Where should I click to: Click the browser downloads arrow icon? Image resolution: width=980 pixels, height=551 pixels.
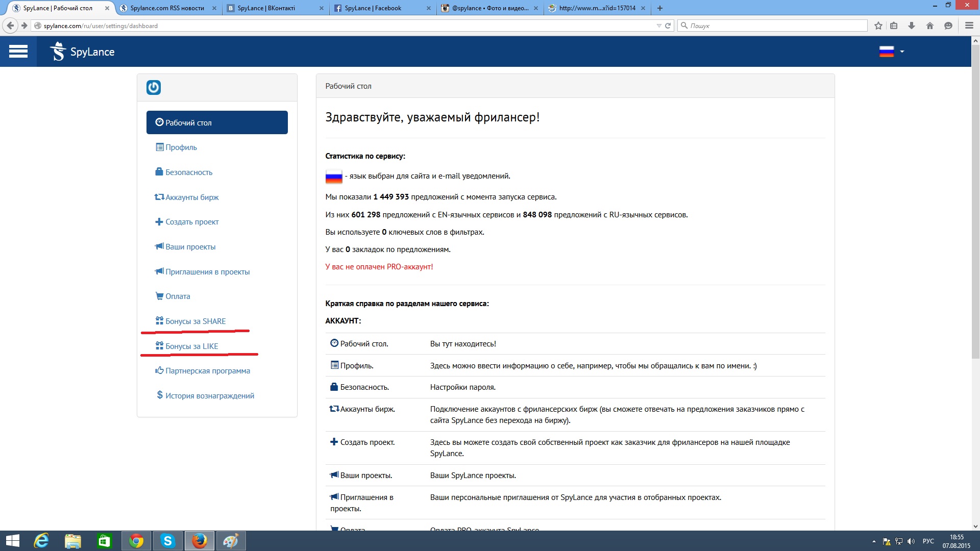[x=912, y=26]
